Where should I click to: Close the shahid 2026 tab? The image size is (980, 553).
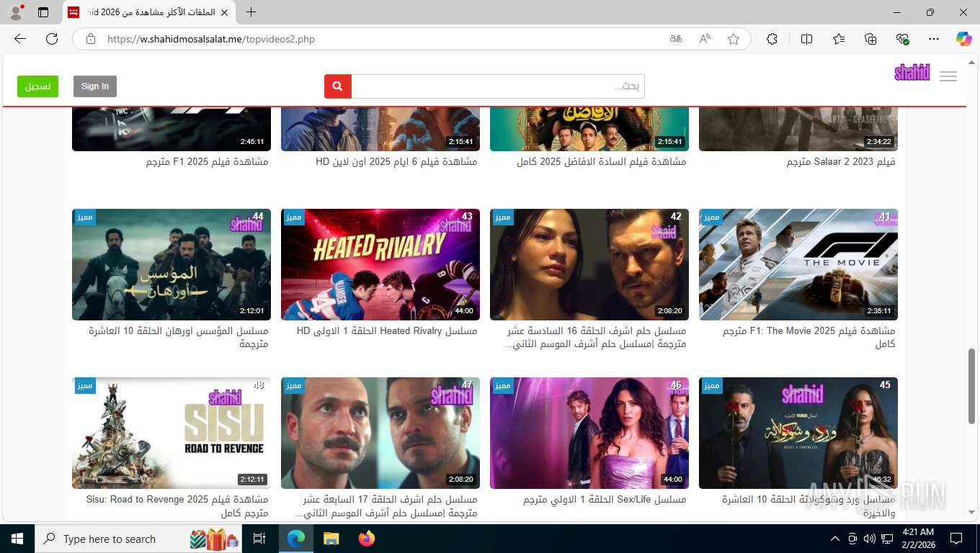click(224, 12)
